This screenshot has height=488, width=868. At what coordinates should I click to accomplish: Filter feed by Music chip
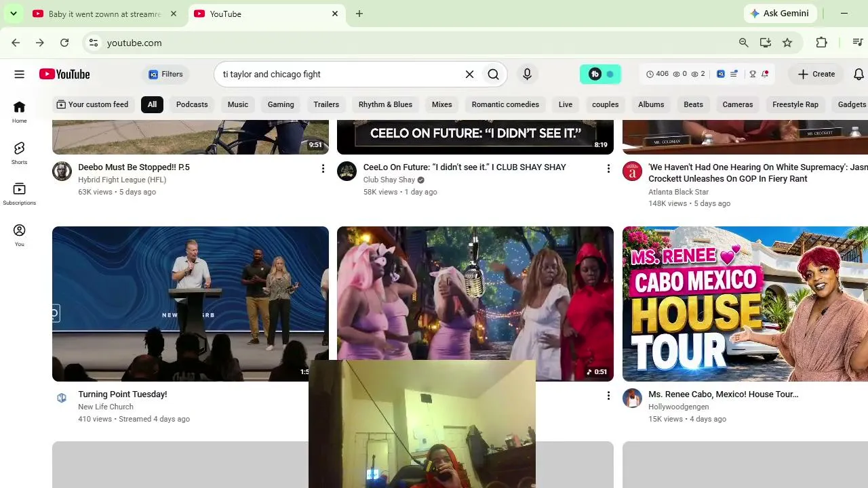[238, 104]
